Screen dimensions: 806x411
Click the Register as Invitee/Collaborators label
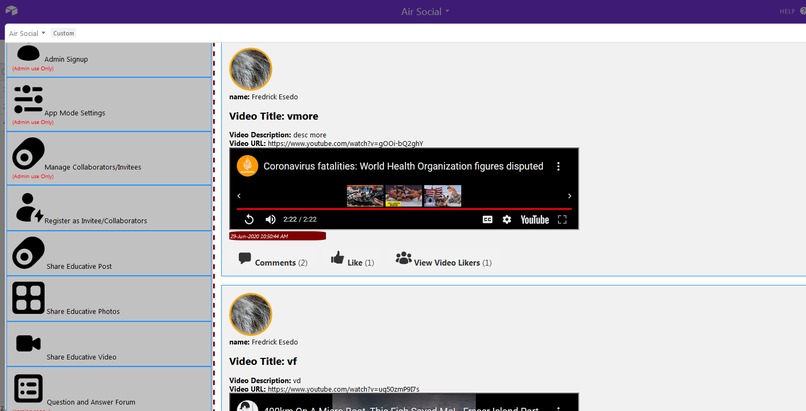coord(96,221)
